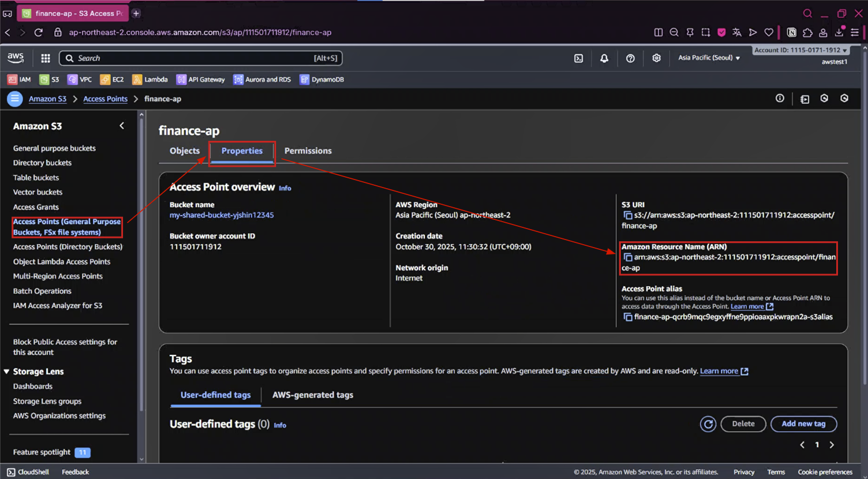Screen dimensions: 868x479
Task: Open the my-shared-bucket-yjshin12345 bucket link
Action: (x=222, y=215)
